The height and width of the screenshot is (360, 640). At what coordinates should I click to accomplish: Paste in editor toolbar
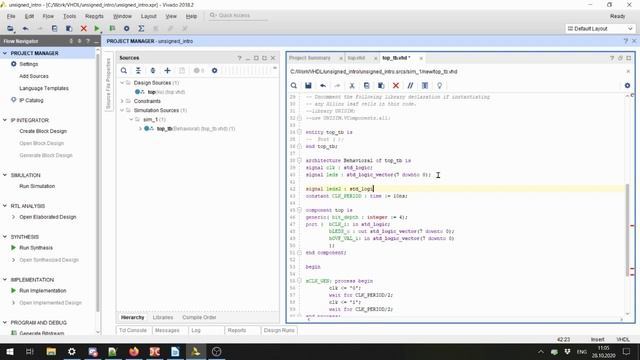(x=381, y=86)
